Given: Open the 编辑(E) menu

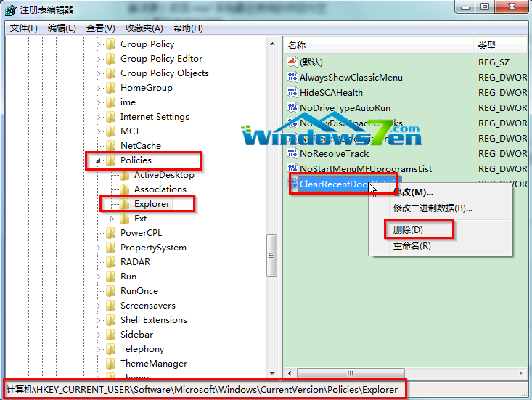Looking at the screenshot, I should [62, 28].
